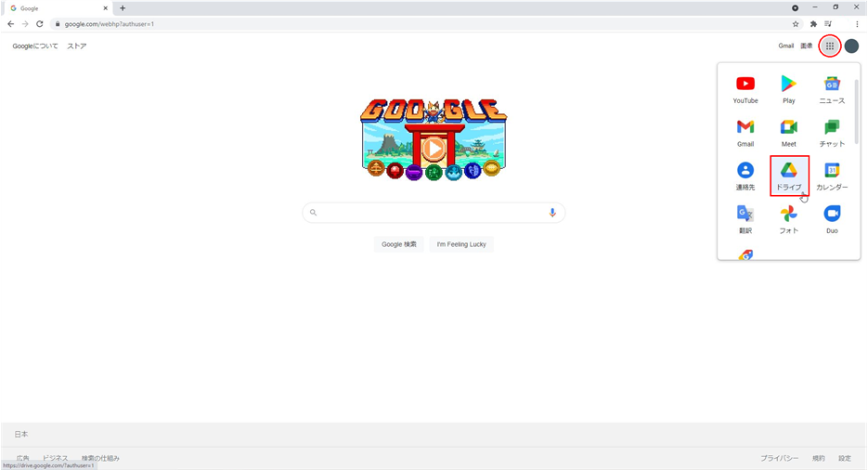This screenshot has height=470, width=868.
Task: Open ドライブ (Drive) app
Action: pos(789,176)
